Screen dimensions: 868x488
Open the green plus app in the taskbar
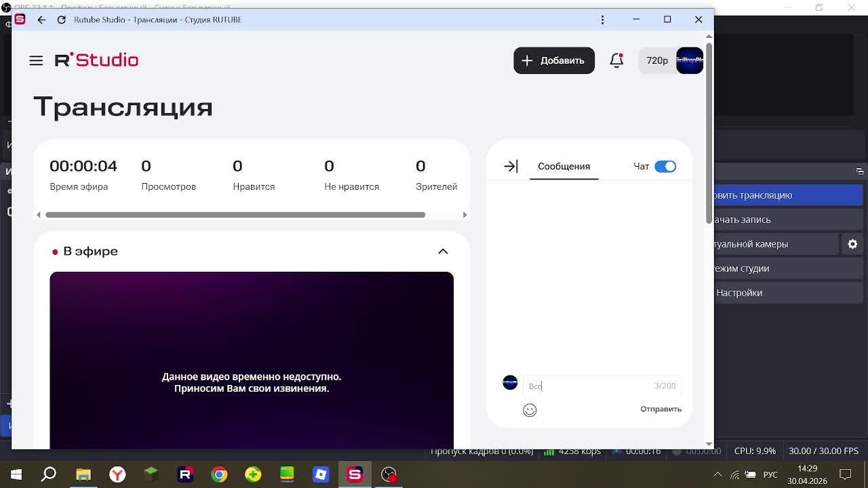pos(253,474)
